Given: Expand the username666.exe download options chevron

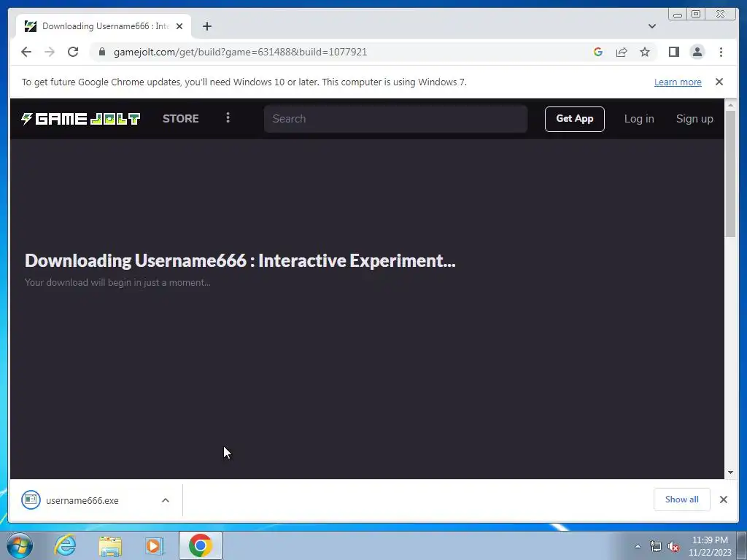Looking at the screenshot, I should pos(166,500).
